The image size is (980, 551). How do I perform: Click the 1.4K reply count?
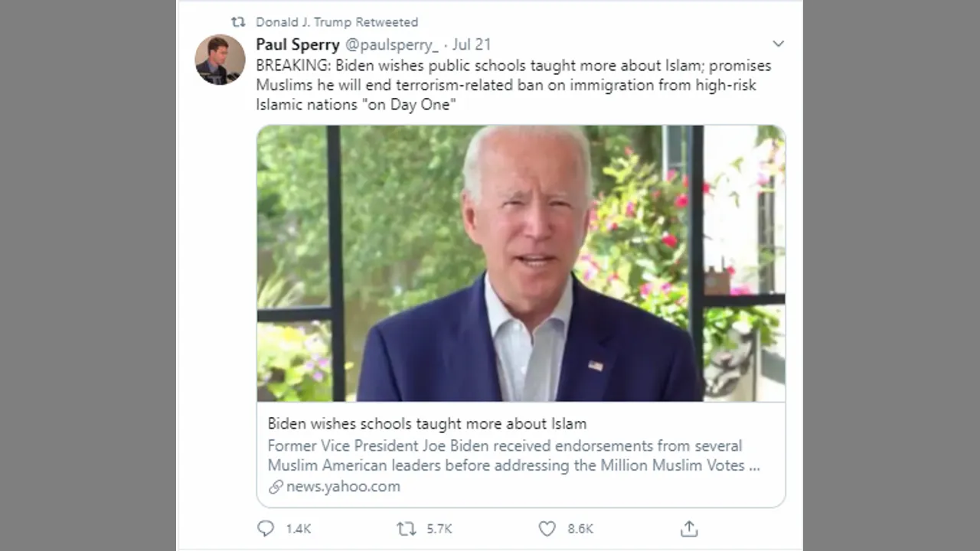pos(299,529)
